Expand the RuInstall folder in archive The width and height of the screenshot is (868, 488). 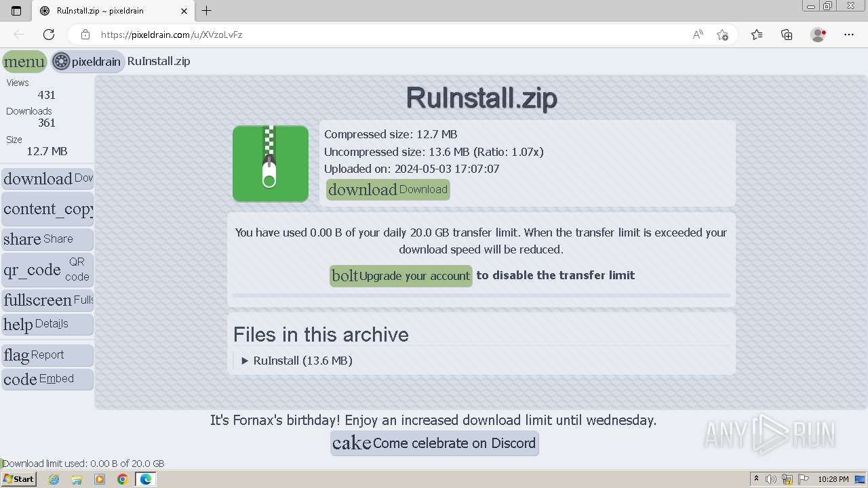tap(297, 361)
